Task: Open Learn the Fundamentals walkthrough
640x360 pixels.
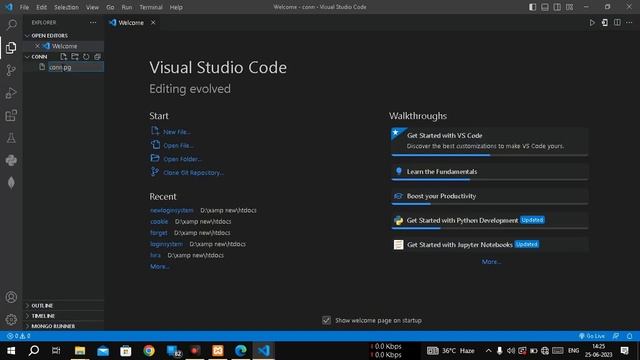Action: 489,172
